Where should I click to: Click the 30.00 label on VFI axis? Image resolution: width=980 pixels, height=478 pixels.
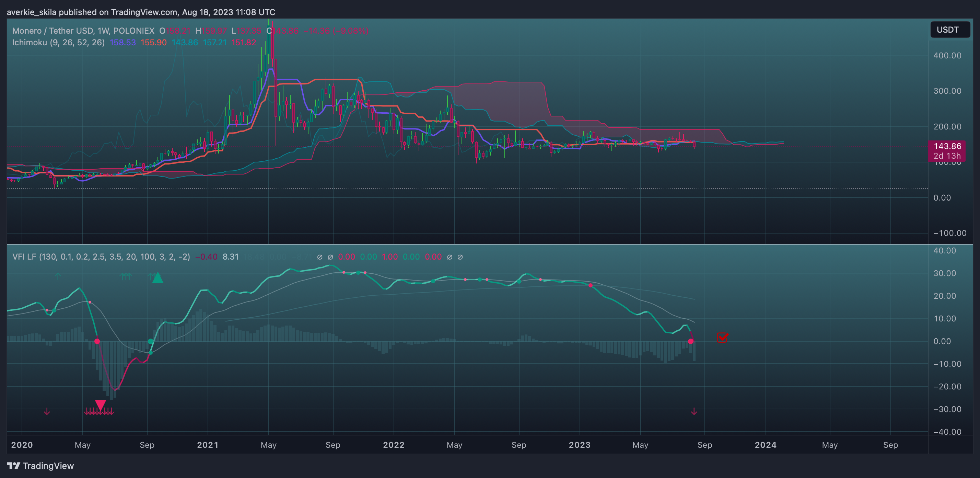click(x=945, y=273)
